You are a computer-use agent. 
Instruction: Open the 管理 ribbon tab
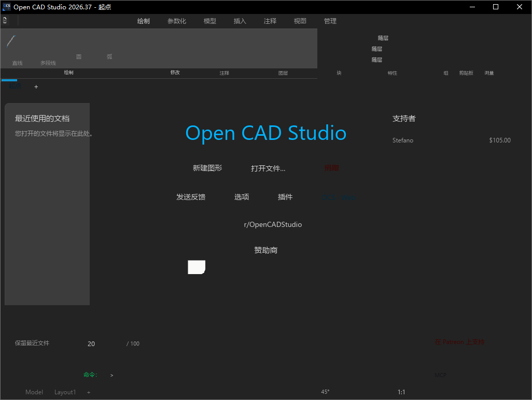[x=330, y=21]
